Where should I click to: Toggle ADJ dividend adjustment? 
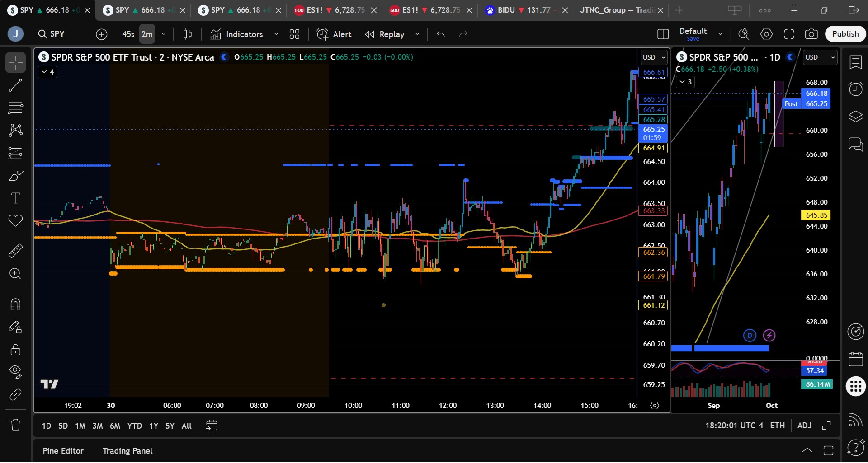tap(804, 426)
